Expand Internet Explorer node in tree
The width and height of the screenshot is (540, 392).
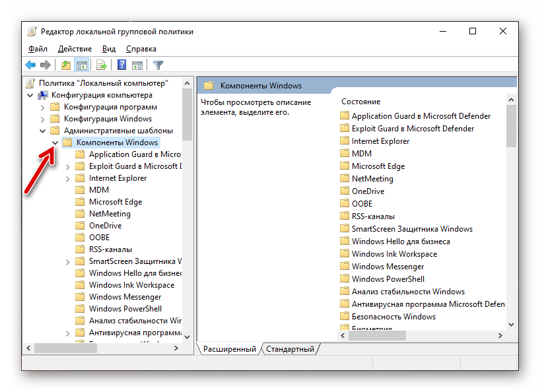coord(67,179)
